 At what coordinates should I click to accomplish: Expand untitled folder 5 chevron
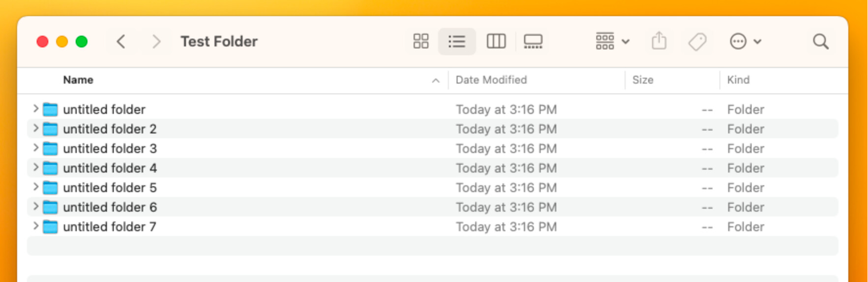click(x=35, y=187)
